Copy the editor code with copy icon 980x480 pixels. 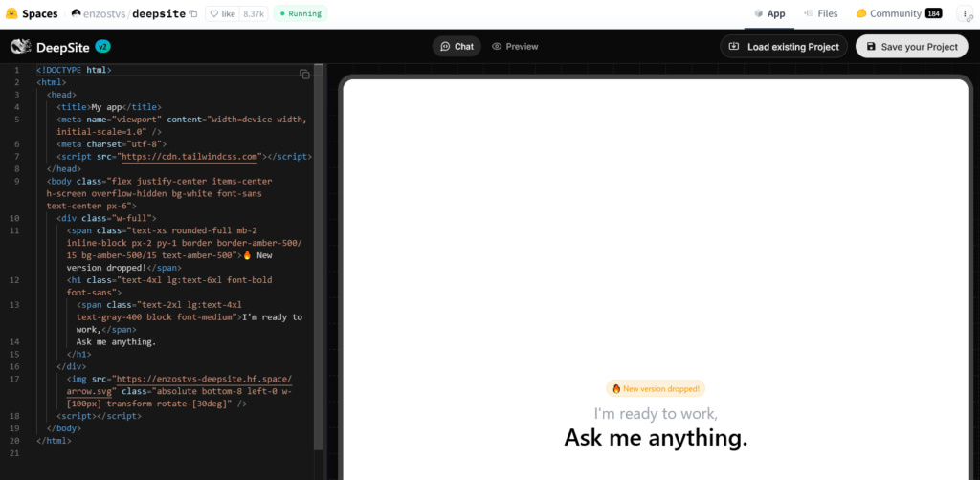[x=304, y=75]
